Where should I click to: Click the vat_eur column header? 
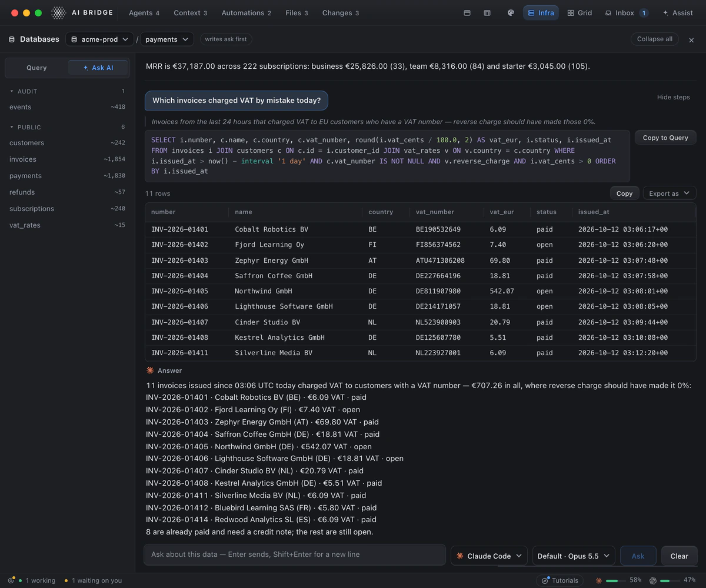coord(502,212)
